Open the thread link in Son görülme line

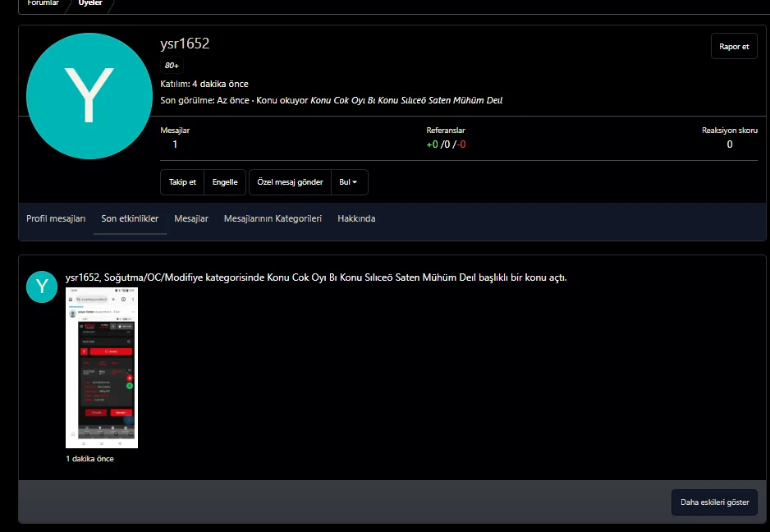(x=406, y=100)
